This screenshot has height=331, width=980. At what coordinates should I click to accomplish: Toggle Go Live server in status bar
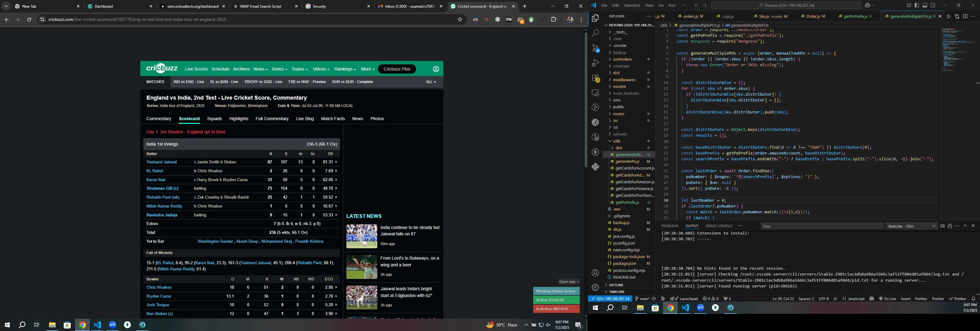coord(888,299)
